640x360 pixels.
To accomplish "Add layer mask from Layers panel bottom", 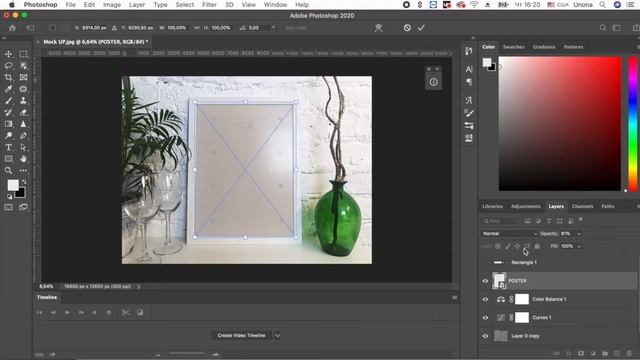I will [581, 353].
